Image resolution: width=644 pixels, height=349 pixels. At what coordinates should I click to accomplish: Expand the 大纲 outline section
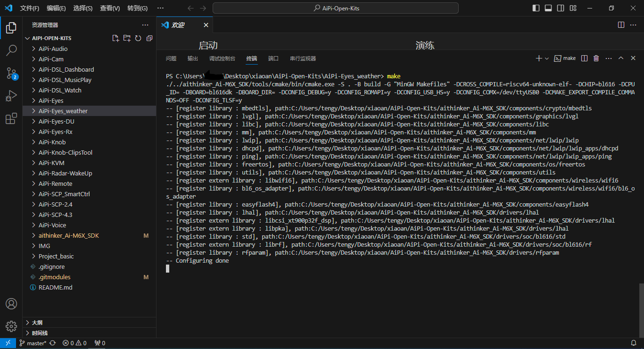click(x=90, y=323)
